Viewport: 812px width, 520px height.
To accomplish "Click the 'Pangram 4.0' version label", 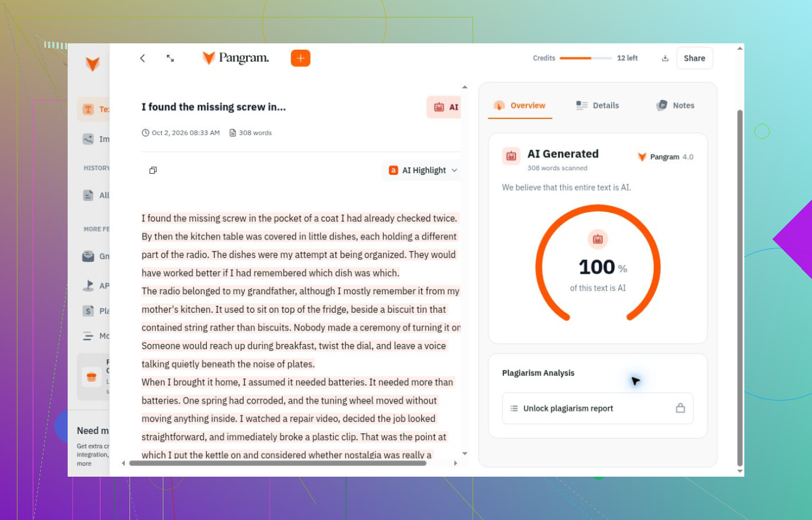I will coord(671,157).
